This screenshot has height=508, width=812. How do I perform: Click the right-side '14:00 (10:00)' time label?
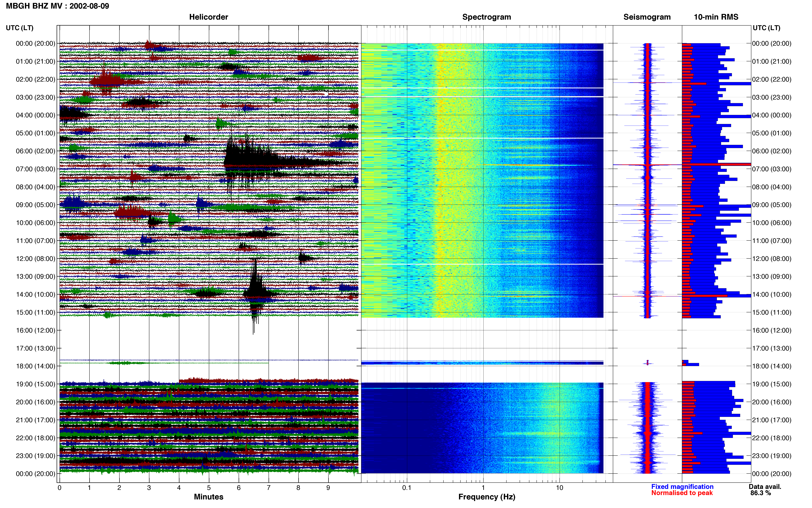point(772,294)
